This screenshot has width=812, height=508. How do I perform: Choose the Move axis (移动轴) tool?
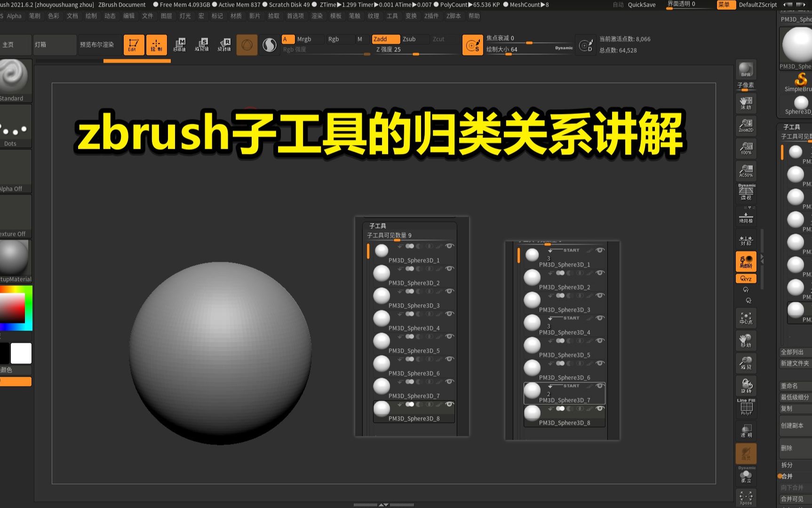click(x=179, y=45)
